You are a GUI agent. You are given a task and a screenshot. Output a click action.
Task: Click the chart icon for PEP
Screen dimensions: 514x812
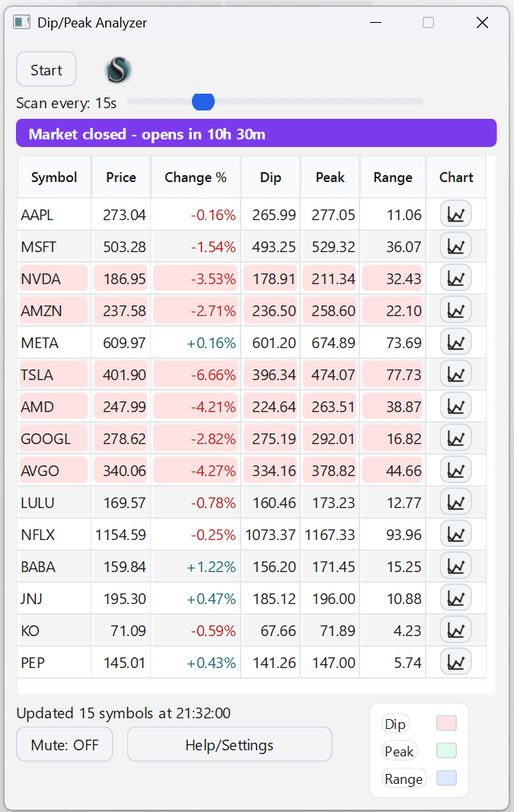455,663
